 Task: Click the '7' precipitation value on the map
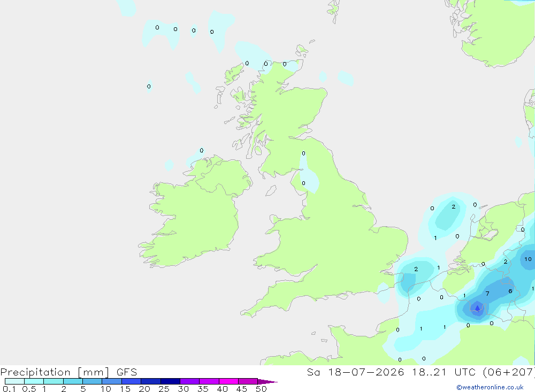click(487, 294)
